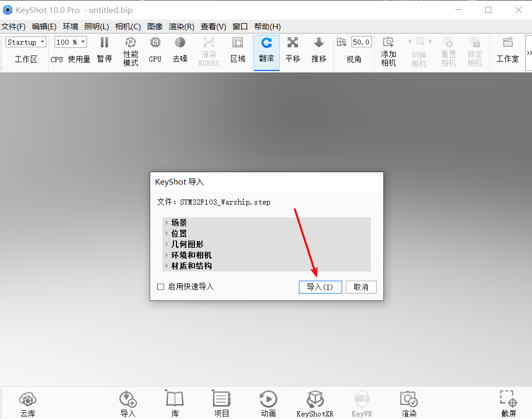Add a new camera (添加相机)
The height and width of the screenshot is (419, 532).
tap(388, 42)
